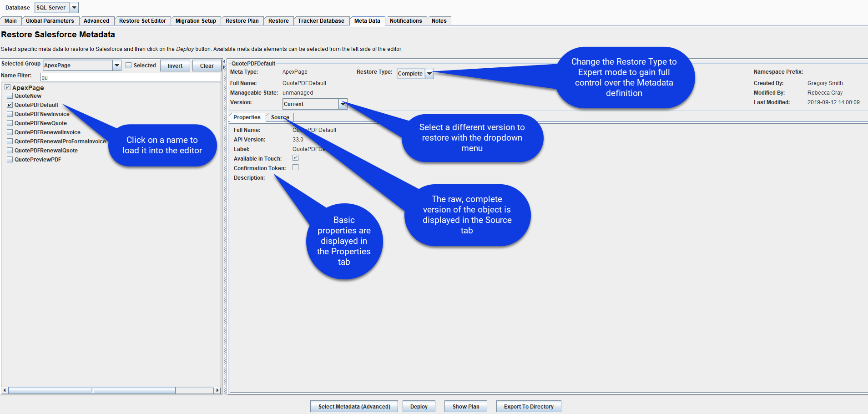This screenshot has height=414, width=868.
Task: Check the QuotePDFNewInvoice checkbox
Action: point(10,114)
